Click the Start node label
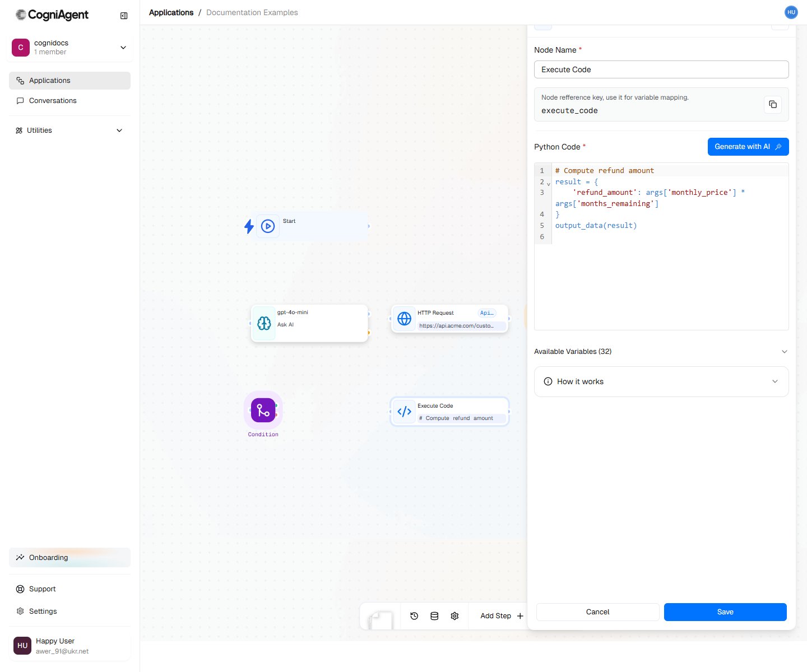This screenshot has width=807, height=672. (x=289, y=221)
